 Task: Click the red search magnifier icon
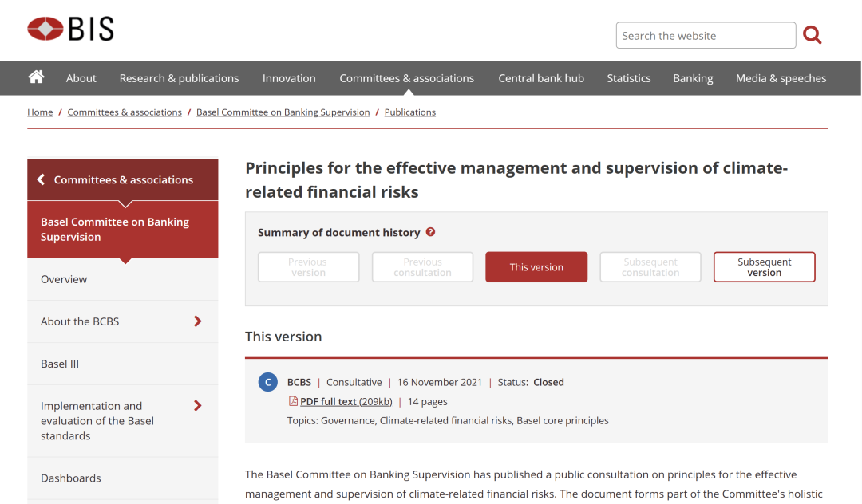[x=812, y=35]
